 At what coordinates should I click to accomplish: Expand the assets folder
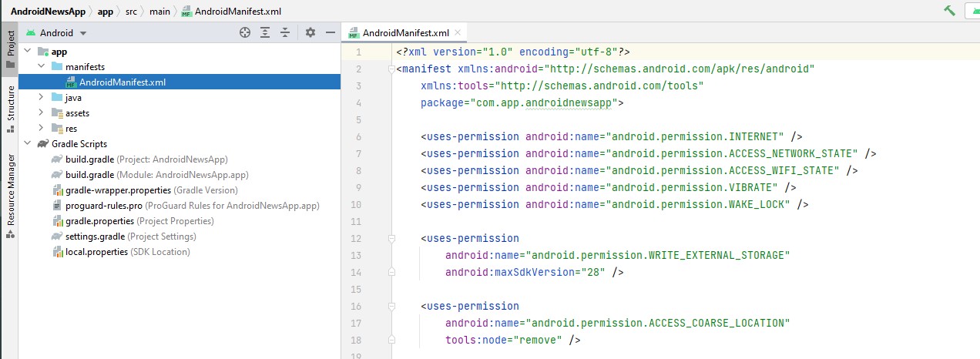click(42, 113)
